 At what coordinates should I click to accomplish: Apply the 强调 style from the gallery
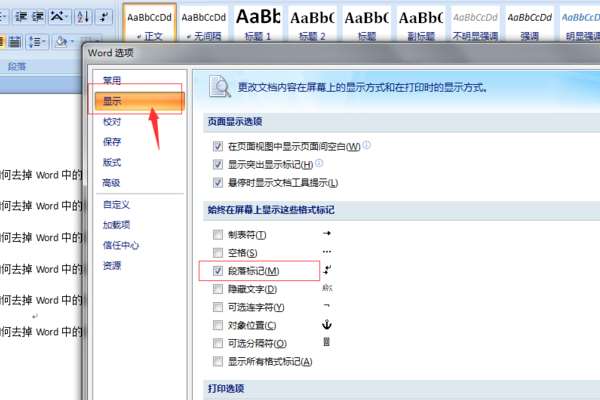(530, 24)
